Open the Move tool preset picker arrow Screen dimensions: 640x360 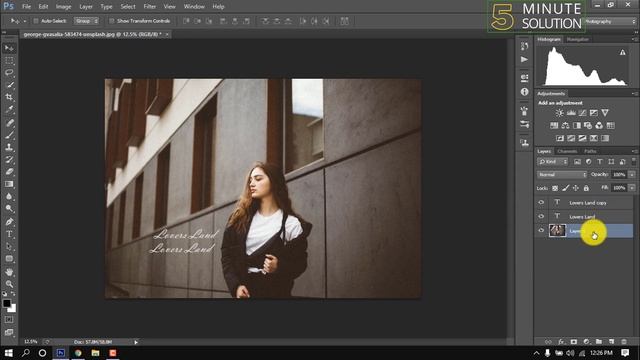pos(24,21)
